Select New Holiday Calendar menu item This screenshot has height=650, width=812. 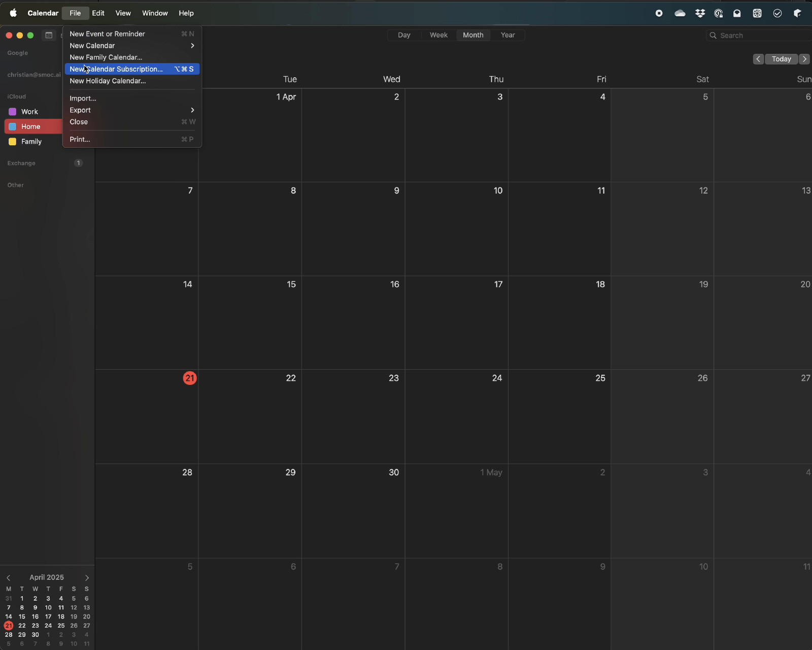108,81
